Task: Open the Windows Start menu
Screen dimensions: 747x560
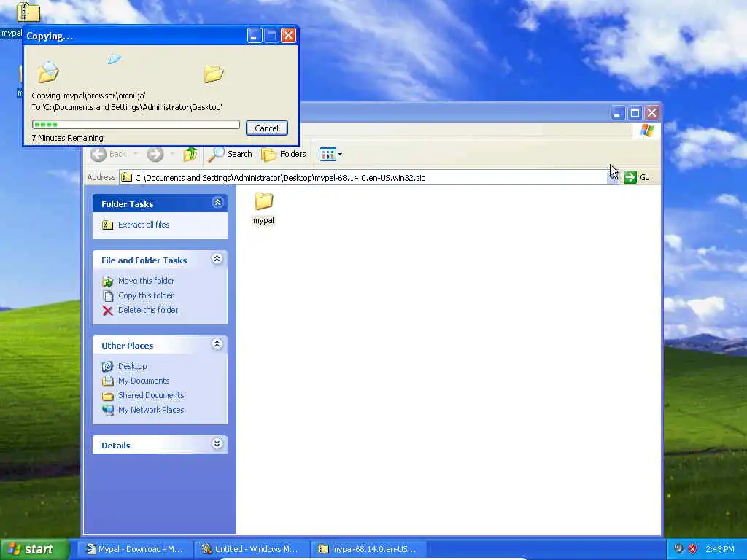Action: coord(34,549)
